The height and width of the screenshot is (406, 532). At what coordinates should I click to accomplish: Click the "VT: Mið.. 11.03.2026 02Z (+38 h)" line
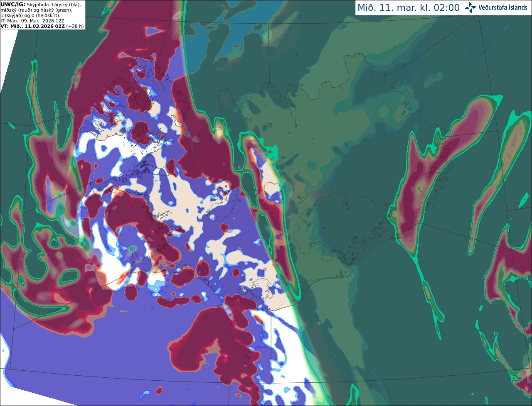(x=42, y=26)
